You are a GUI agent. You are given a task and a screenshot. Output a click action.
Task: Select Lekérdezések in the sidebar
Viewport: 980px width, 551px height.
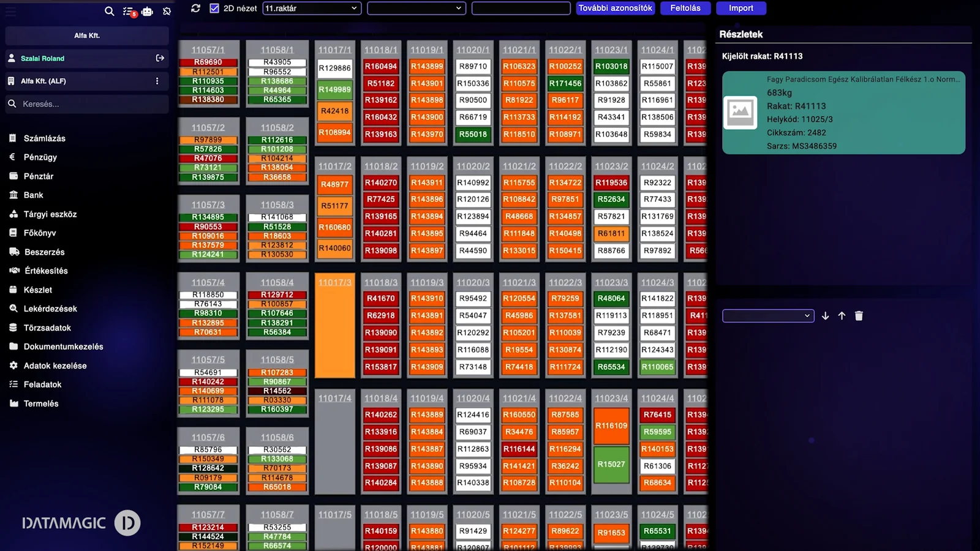point(50,309)
